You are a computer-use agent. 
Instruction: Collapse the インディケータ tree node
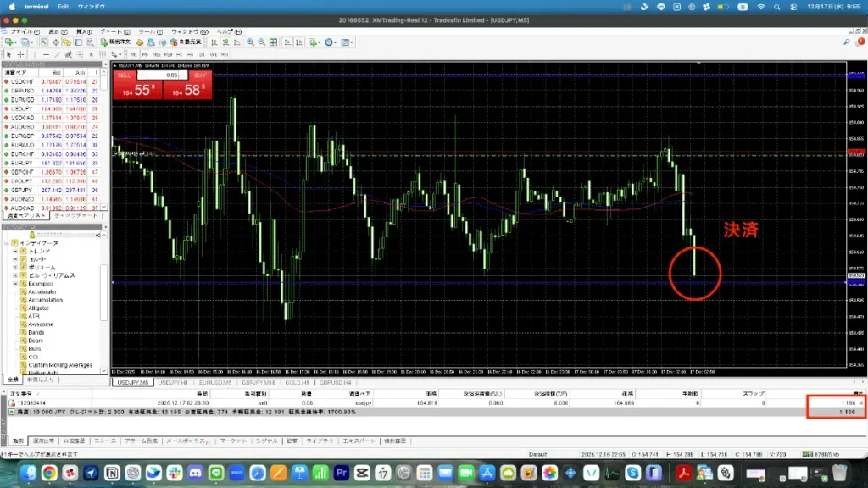[6, 243]
